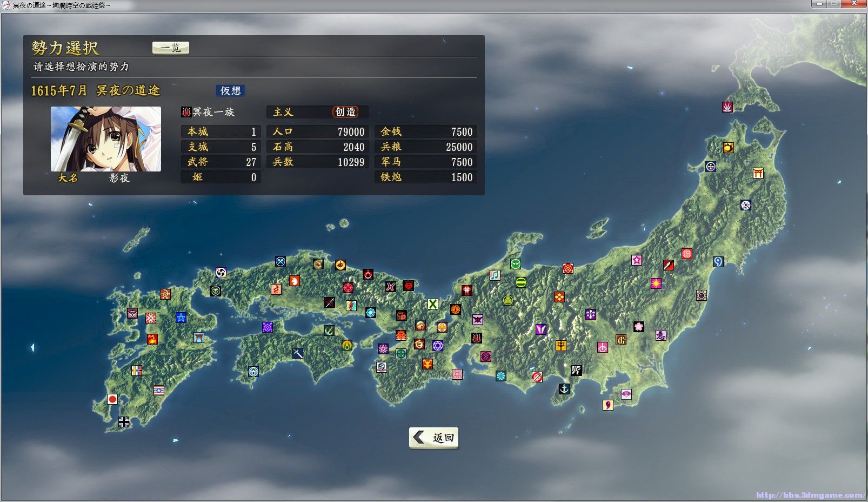Screen dimensions: 868x502
Task: Select the white anchor faction emblem
Action: pos(564,389)
